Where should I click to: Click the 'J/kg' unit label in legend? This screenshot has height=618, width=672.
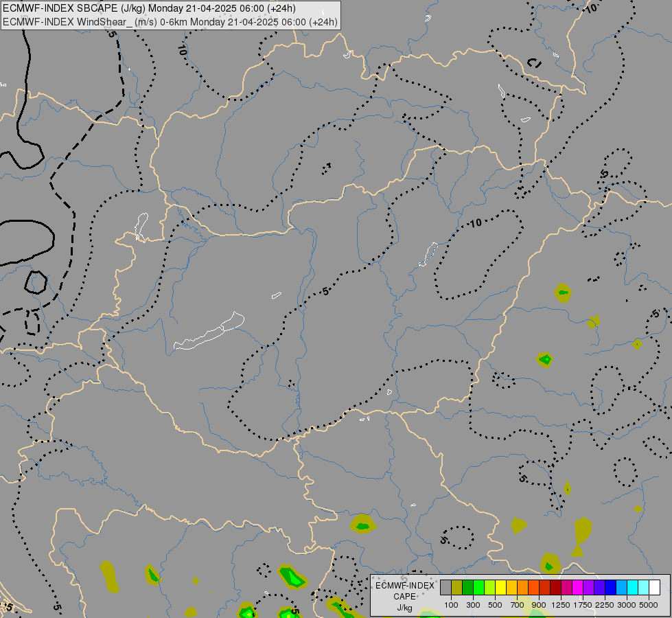(404, 608)
